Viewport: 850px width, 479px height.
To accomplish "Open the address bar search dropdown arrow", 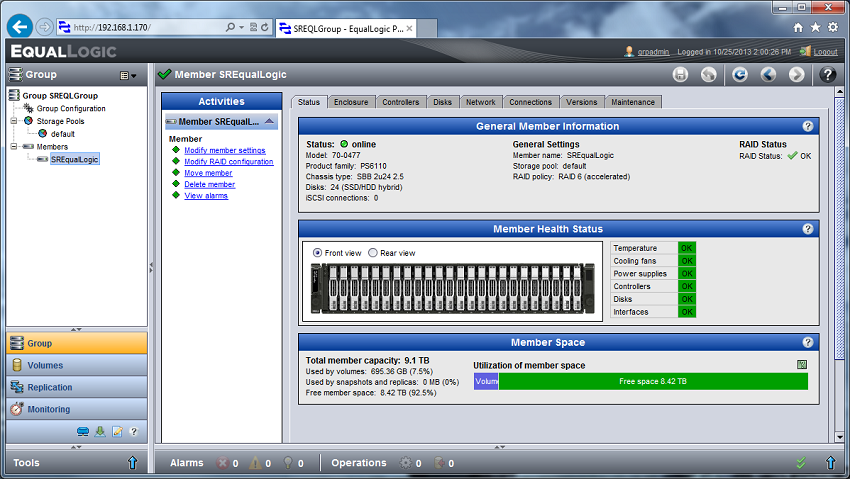I will click(241, 27).
